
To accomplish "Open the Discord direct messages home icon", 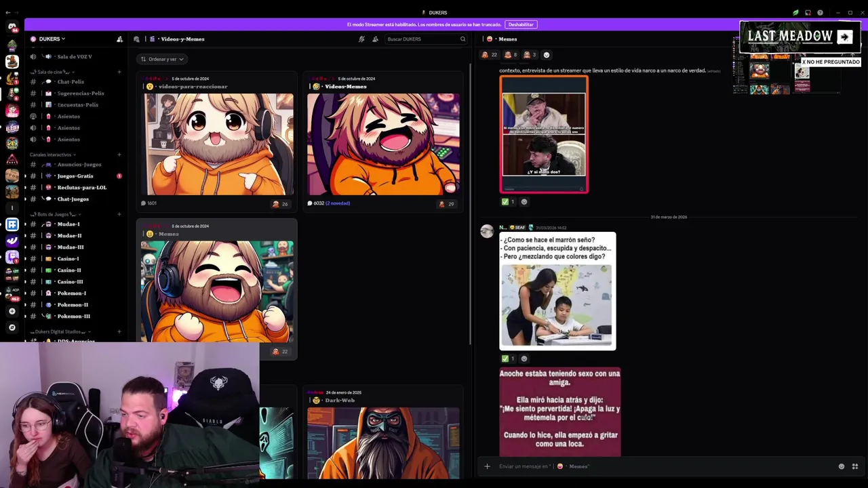I will (x=12, y=27).
